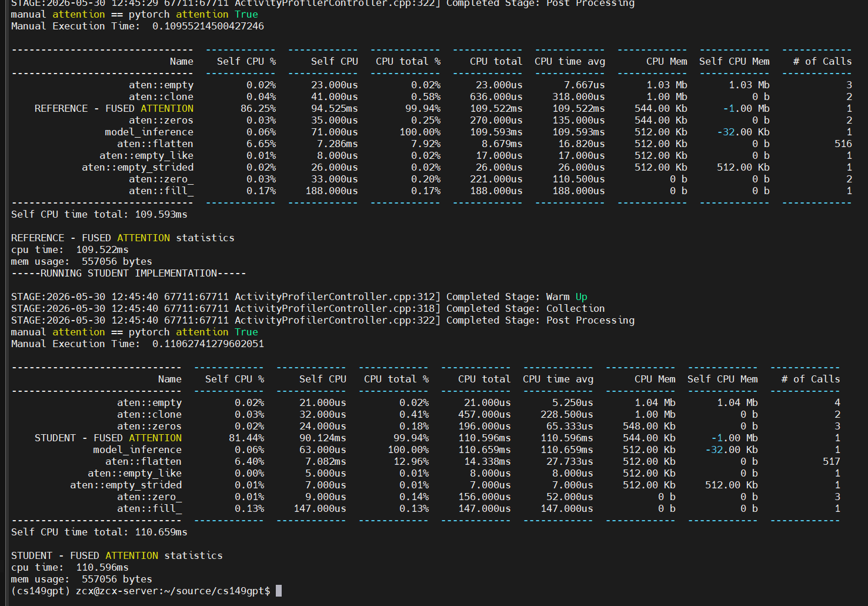Click the 'REFERENCE - FUSED ATTENTION' table row name
The width and height of the screenshot is (868, 606).
point(114,108)
